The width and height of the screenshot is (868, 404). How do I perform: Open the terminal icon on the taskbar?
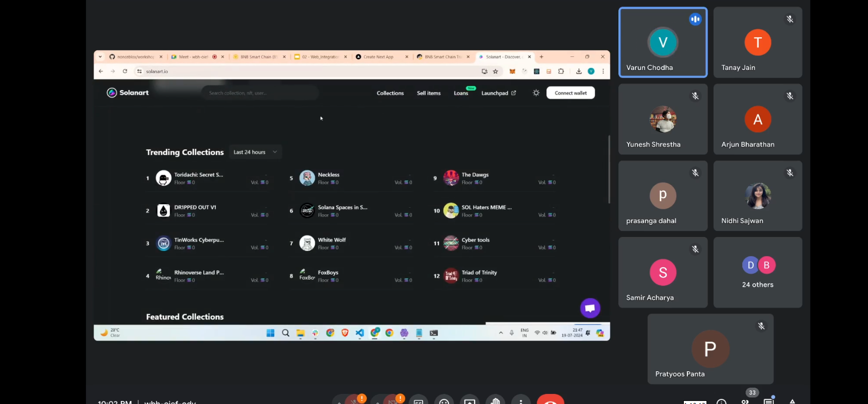coord(434,333)
